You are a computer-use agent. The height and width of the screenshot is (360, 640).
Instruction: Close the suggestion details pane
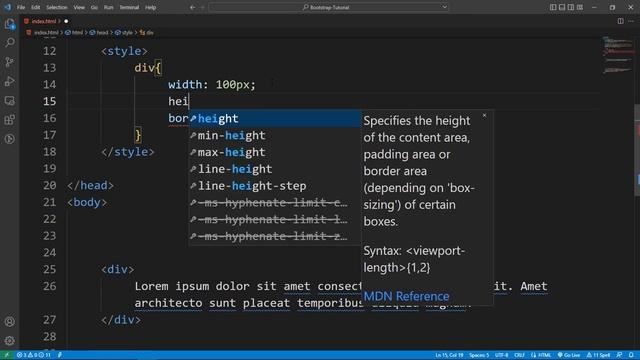tap(484, 116)
